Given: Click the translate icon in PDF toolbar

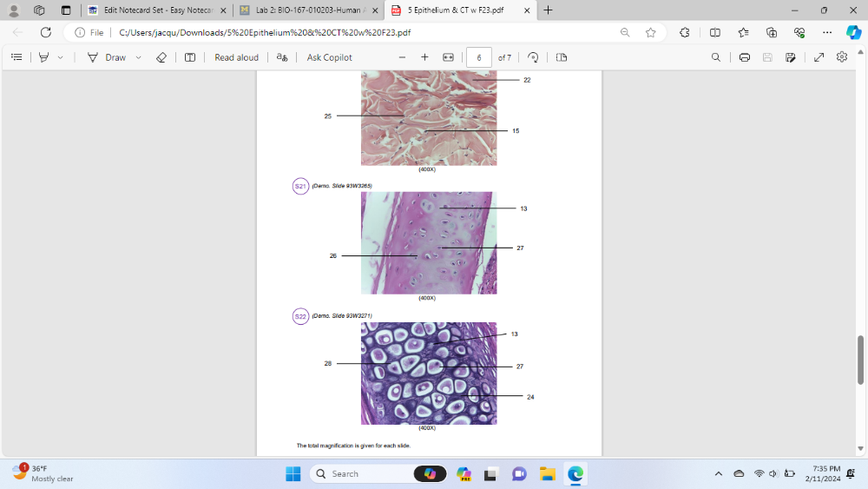Looking at the screenshot, I should (x=281, y=57).
